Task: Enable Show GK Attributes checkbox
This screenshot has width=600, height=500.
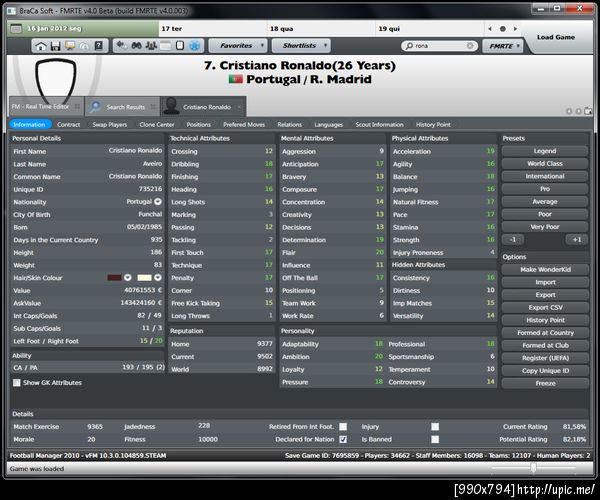Action: 16,383
